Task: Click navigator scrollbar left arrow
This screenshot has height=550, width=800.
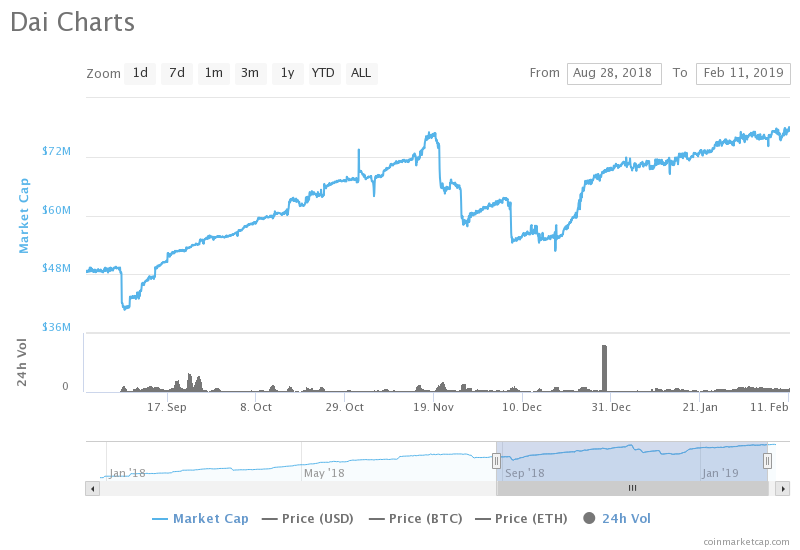Action: click(92, 488)
